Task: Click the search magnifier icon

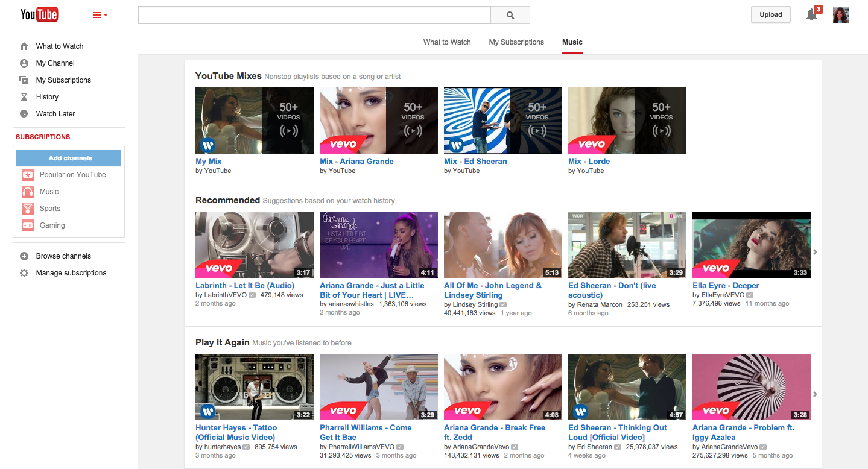Action: [510, 14]
